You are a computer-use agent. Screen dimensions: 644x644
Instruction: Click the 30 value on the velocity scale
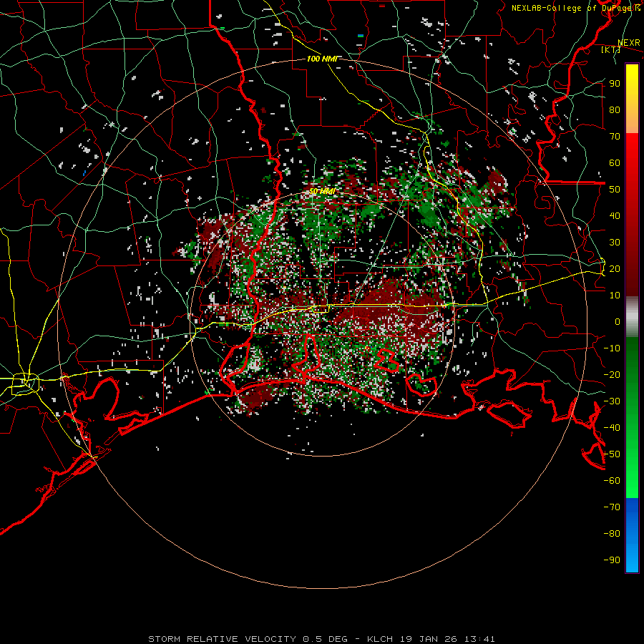(x=615, y=243)
